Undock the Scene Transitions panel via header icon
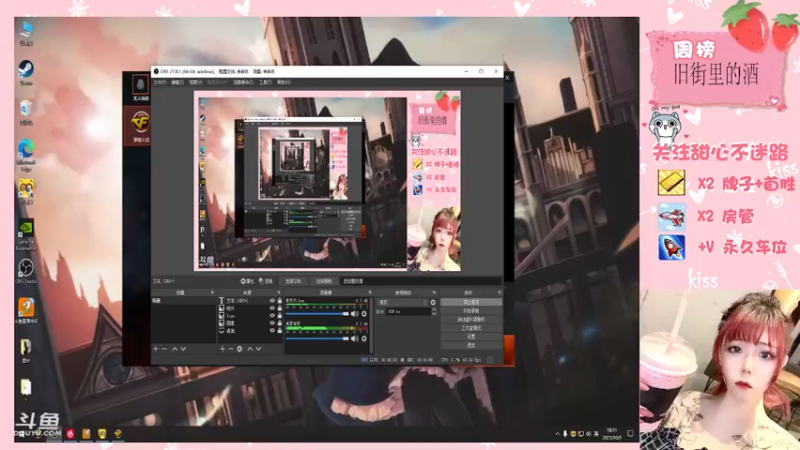This screenshot has width=800, height=450. tap(434, 292)
